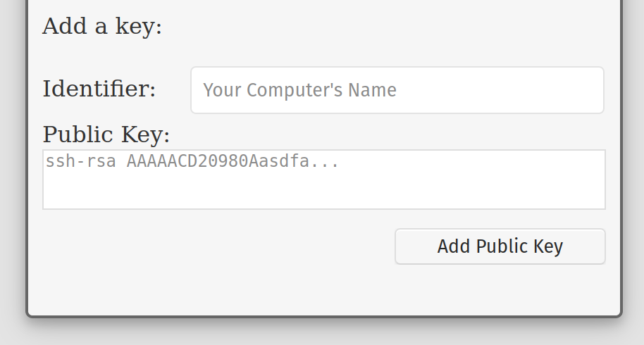Click the "Identifier:" label text
Viewport: 644px width, 345px height.
[x=99, y=89]
